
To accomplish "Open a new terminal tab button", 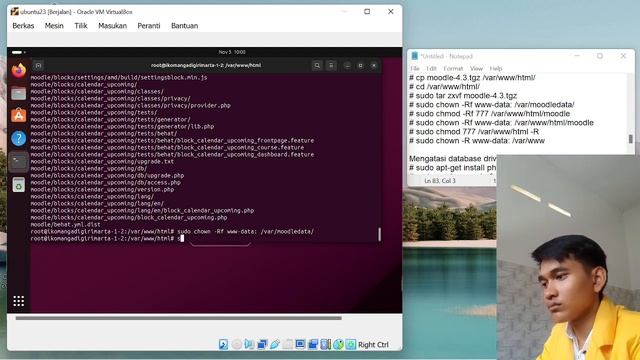I will coord(38,65).
